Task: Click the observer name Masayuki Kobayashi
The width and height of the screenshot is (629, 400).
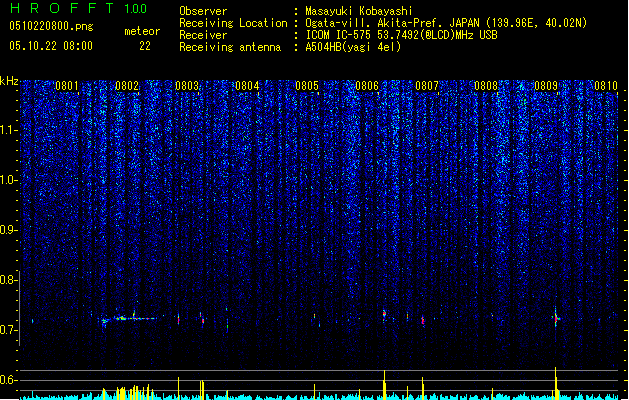Action: click(x=359, y=11)
